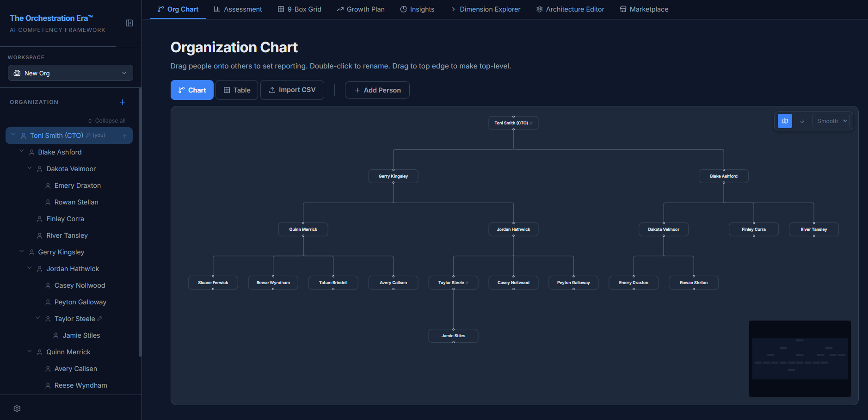The image size is (868, 420).
Task: Click the layout direction arrow icon
Action: (802, 121)
